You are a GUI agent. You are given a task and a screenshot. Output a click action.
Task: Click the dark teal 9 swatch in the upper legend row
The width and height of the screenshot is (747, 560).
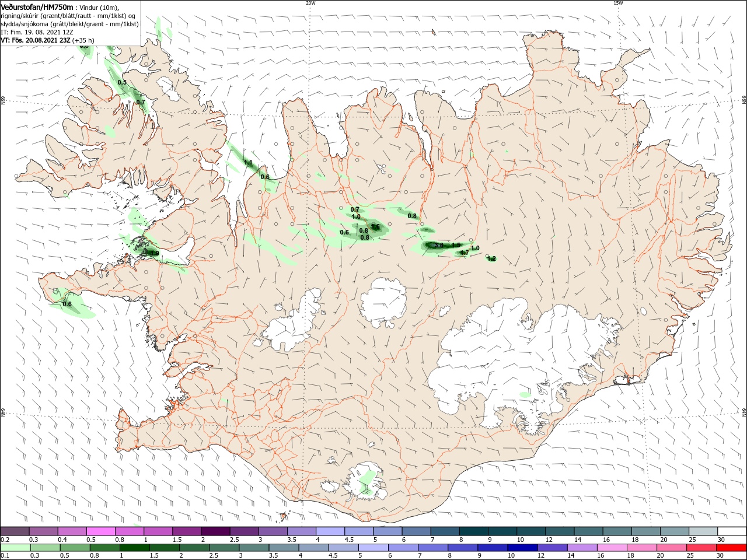click(501, 531)
